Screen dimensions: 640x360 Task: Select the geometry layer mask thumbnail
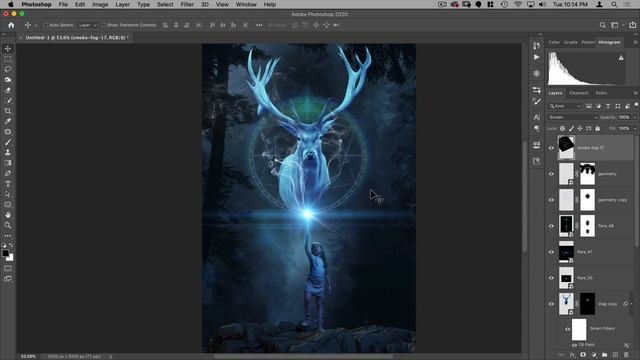[x=587, y=174]
